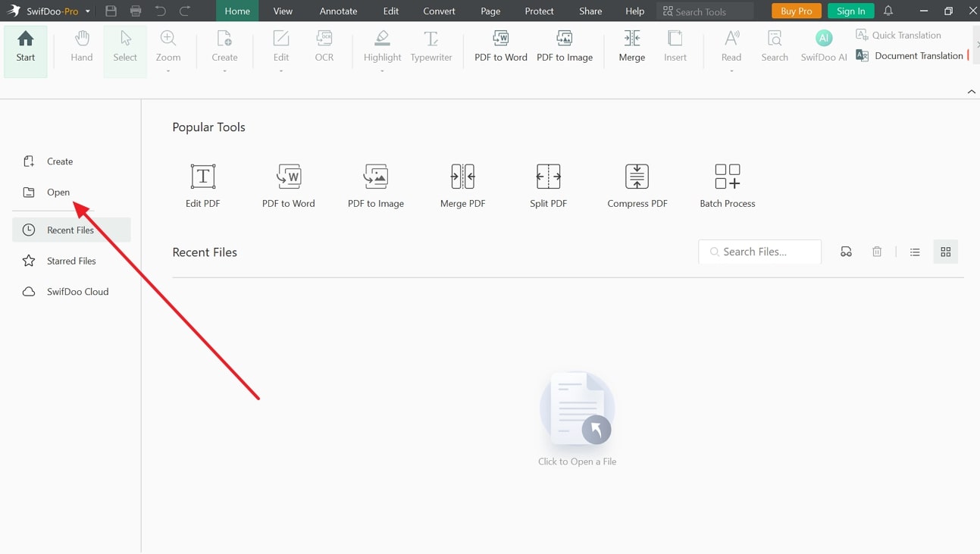Open the Protect tab
Image resolution: width=980 pixels, height=554 pixels.
[540, 11]
